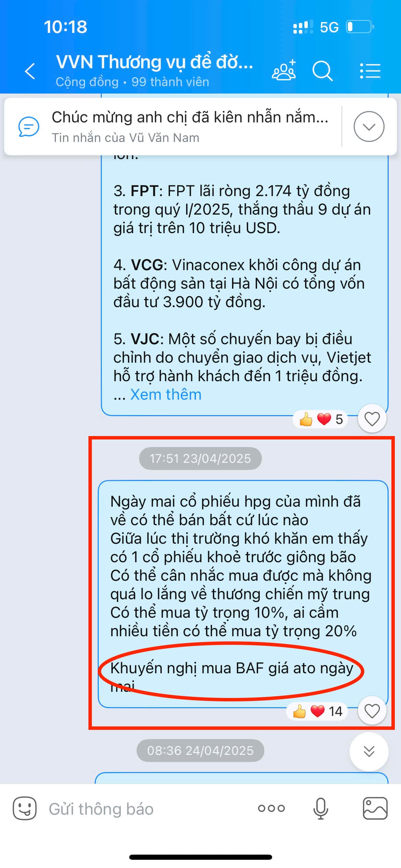The width and height of the screenshot is (401, 868).
Task: Open the add members icon
Action: point(284,70)
